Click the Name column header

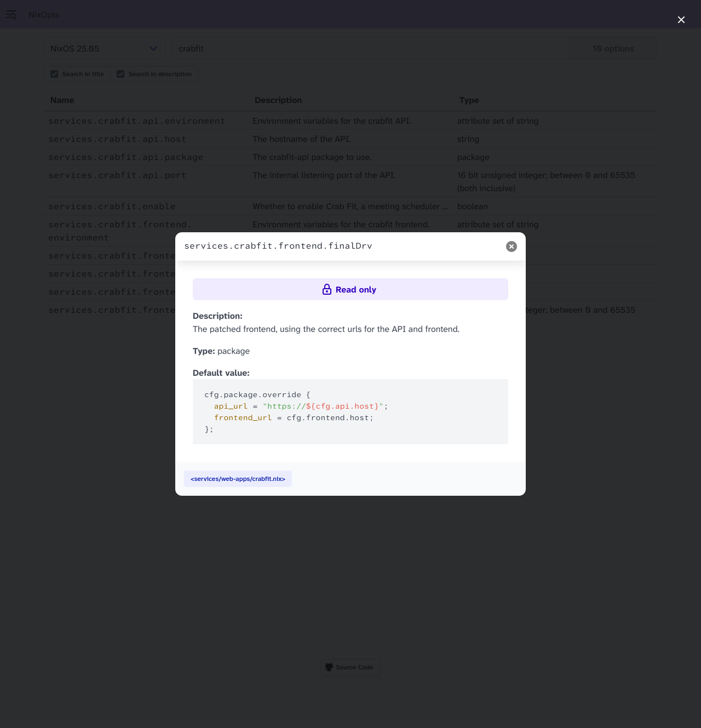click(x=62, y=100)
